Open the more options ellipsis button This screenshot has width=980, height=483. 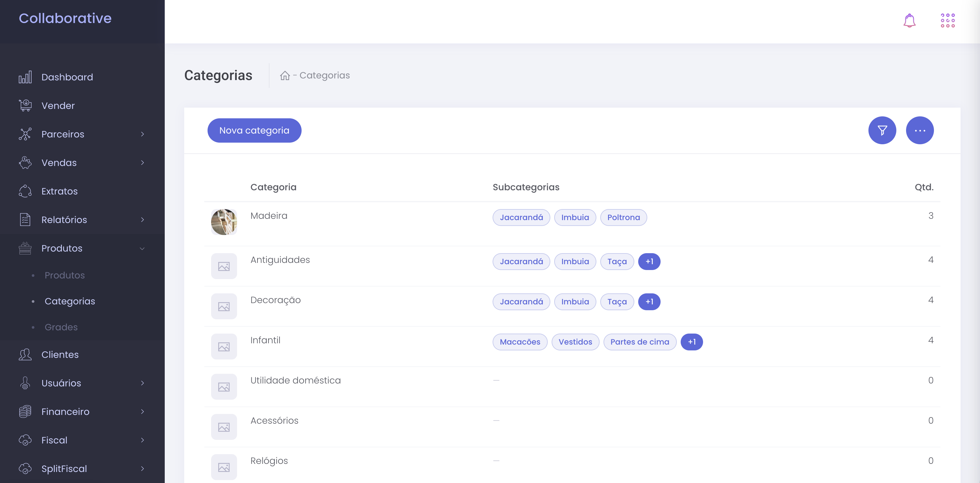point(920,130)
